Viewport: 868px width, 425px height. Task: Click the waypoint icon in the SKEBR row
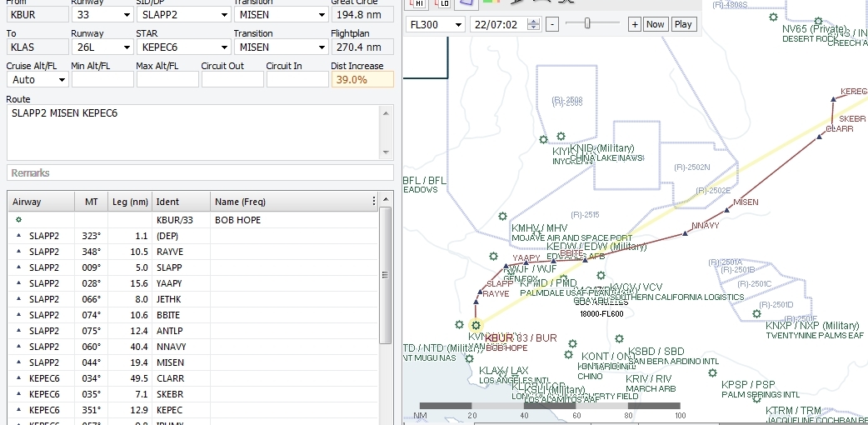point(19,394)
